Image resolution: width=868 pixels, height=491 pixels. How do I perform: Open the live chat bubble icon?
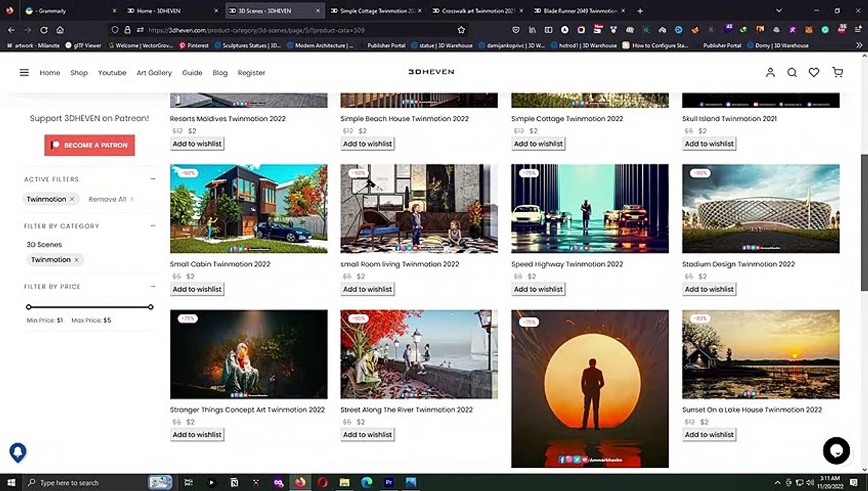click(836, 450)
